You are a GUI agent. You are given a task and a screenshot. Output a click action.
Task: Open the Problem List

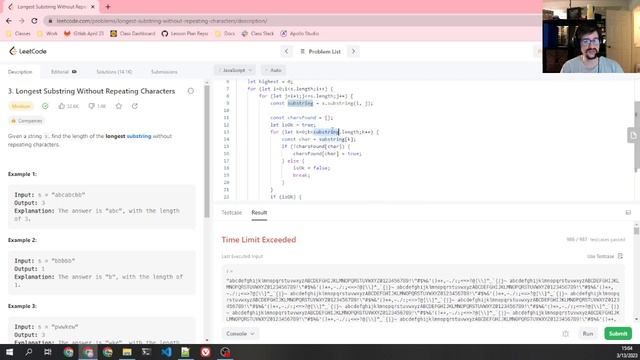click(320, 51)
